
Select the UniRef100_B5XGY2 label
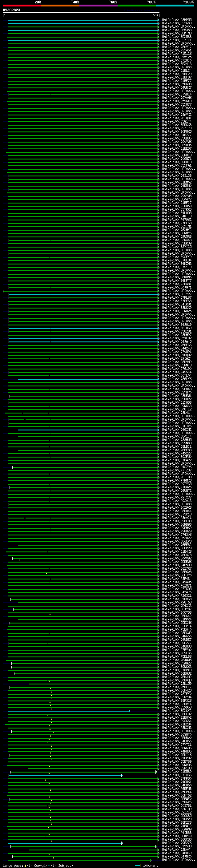[x=177, y=711]
